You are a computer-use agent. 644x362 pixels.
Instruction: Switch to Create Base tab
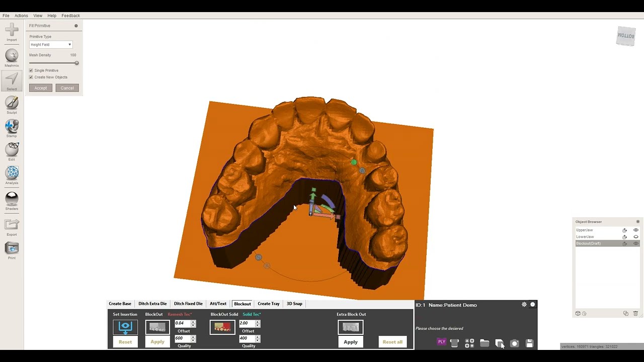point(120,304)
